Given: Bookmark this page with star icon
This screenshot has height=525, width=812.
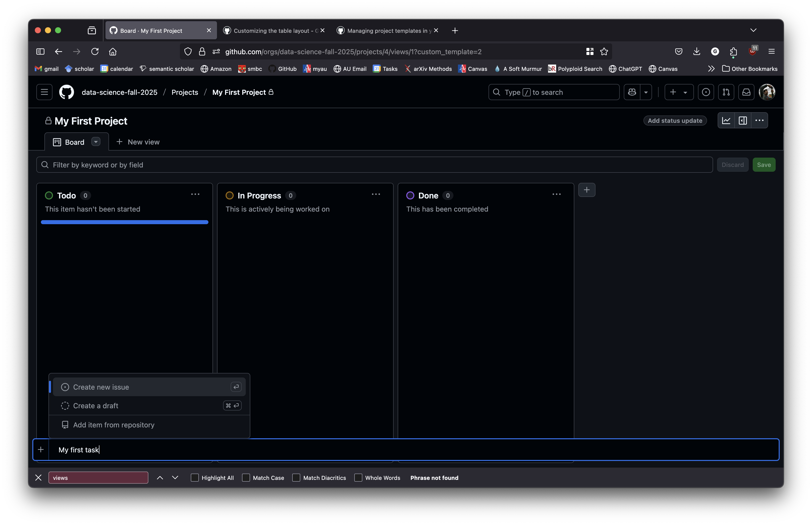Looking at the screenshot, I should 604,51.
